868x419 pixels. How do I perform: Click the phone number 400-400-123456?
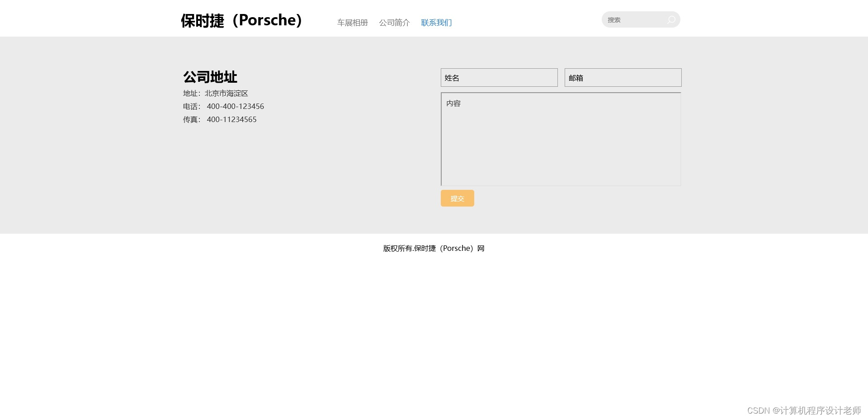pos(236,107)
